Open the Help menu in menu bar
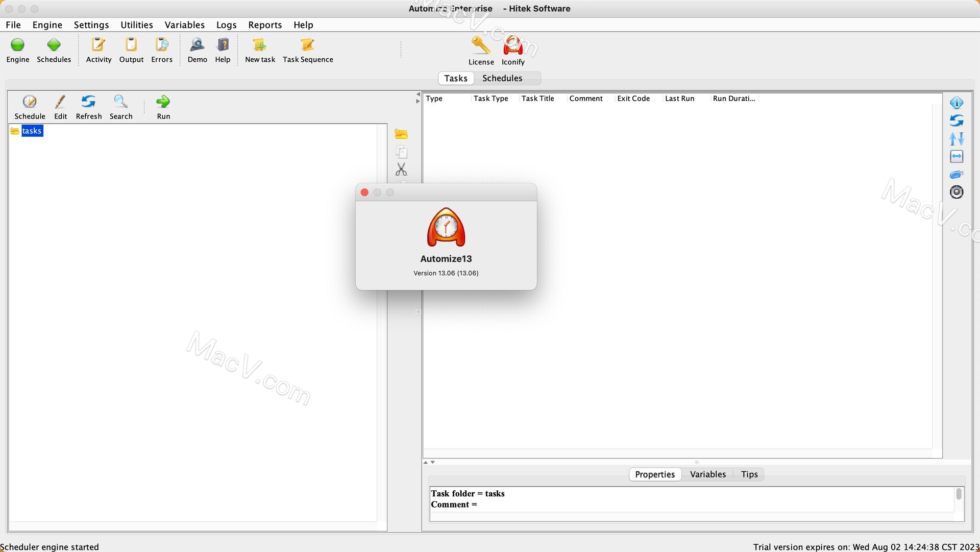The height and width of the screenshot is (552, 980). (303, 25)
